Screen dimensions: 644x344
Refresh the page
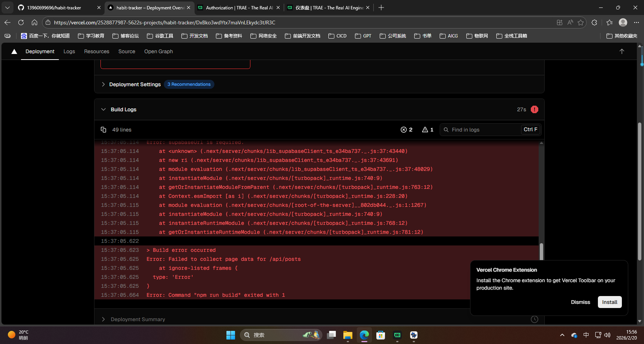[21, 22]
